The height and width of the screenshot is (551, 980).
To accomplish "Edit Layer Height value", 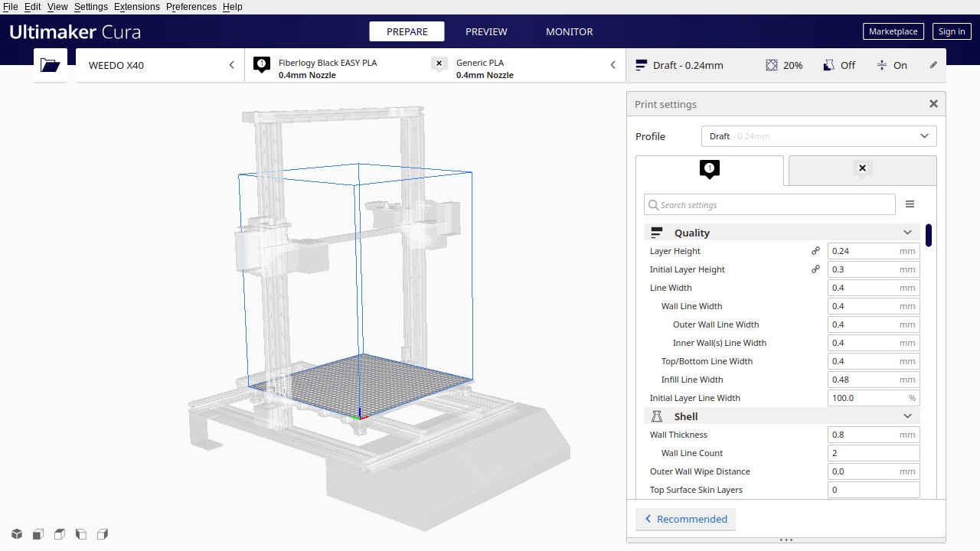I will pyautogui.click(x=874, y=251).
